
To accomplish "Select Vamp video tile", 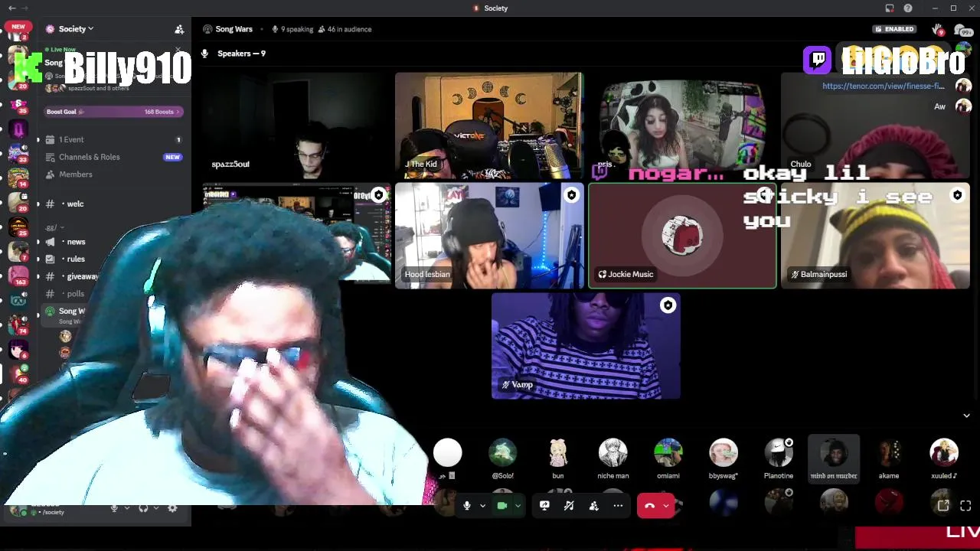I will (x=586, y=346).
